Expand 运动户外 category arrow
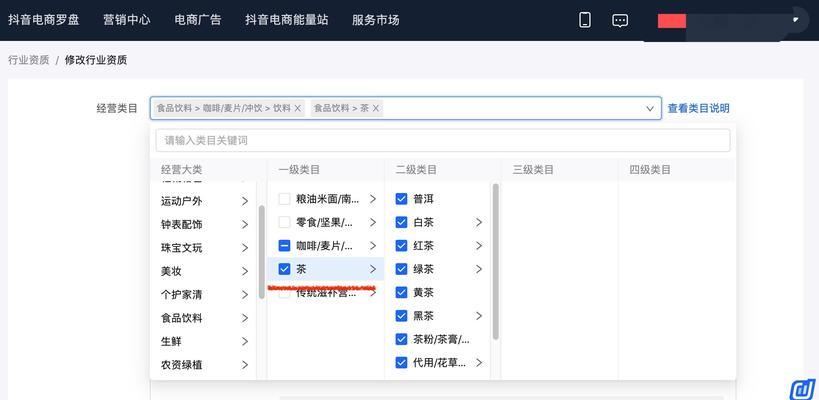Screen dimensions: 819x400 pyautogui.click(x=244, y=201)
